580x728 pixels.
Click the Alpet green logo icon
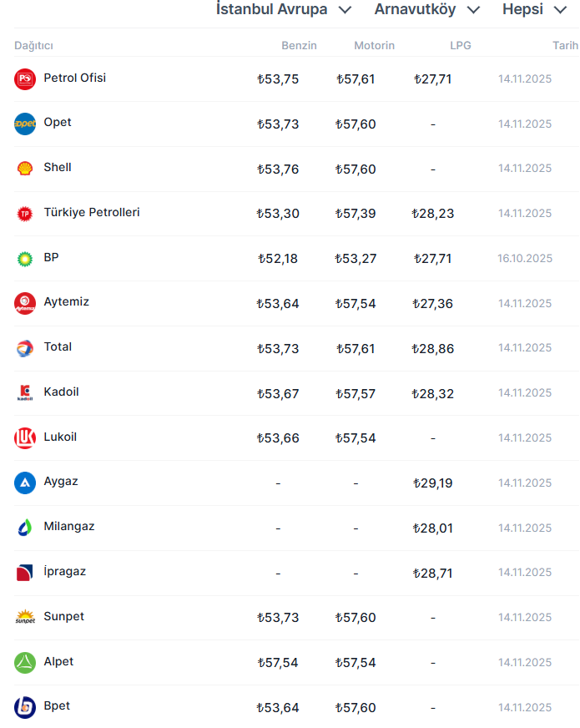(x=25, y=663)
